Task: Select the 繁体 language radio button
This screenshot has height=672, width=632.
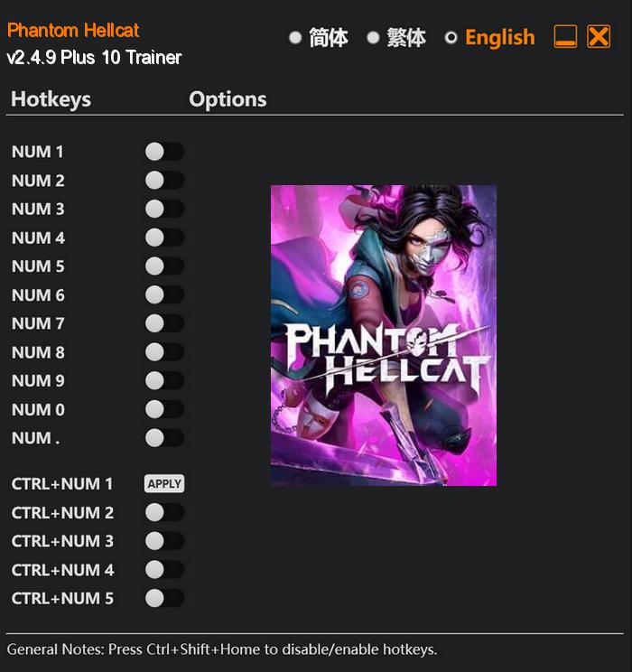Action: pyautogui.click(x=373, y=38)
